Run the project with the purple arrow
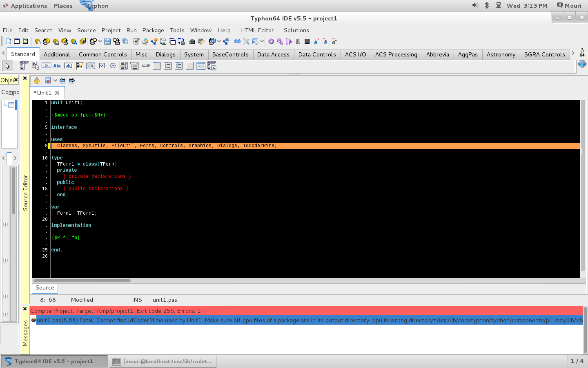The image size is (588, 368). pyautogui.click(x=289, y=41)
